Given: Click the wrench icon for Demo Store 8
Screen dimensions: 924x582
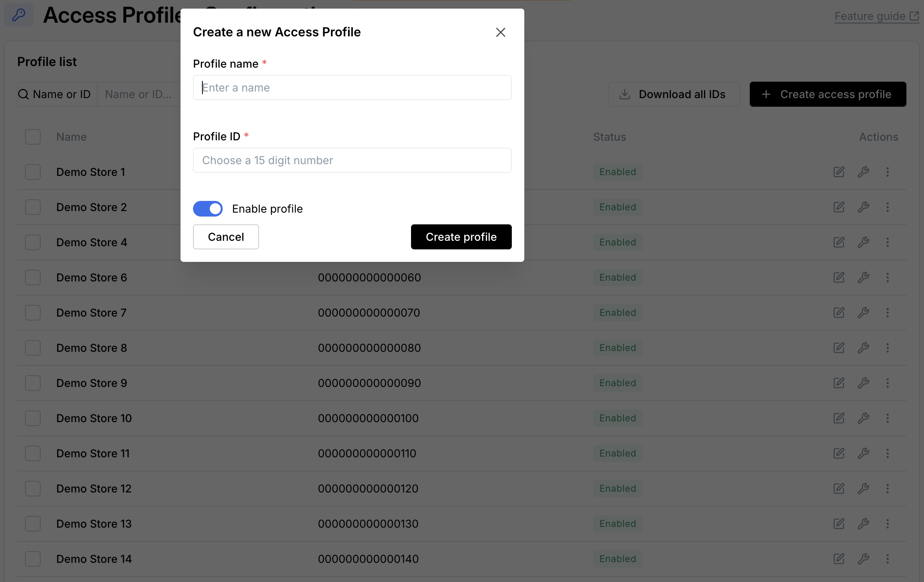Looking at the screenshot, I should (x=863, y=348).
